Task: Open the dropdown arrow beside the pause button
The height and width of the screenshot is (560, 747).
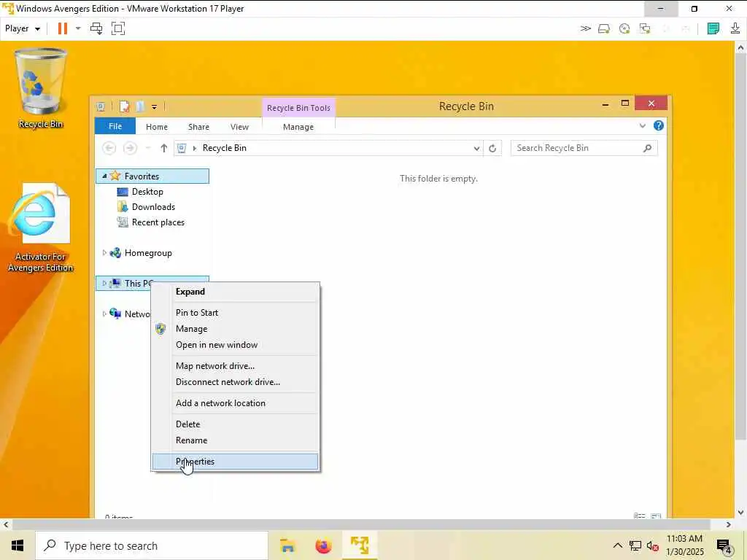Action: (x=78, y=28)
